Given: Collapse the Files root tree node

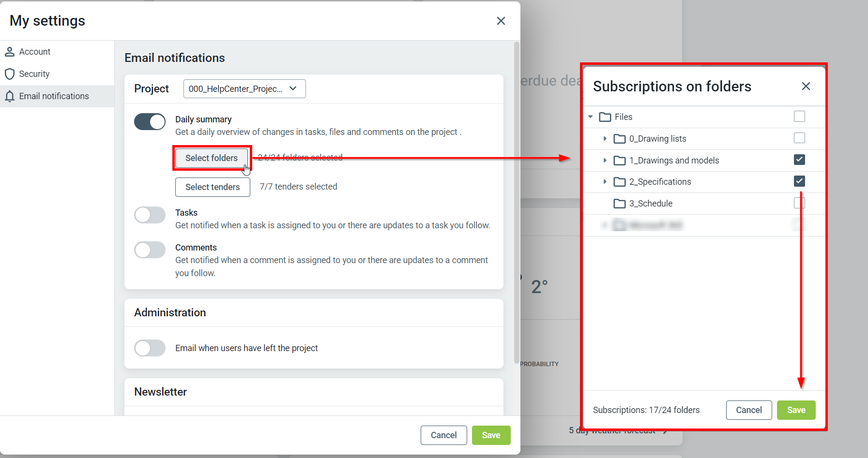Looking at the screenshot, I should (x=591, y=117).
